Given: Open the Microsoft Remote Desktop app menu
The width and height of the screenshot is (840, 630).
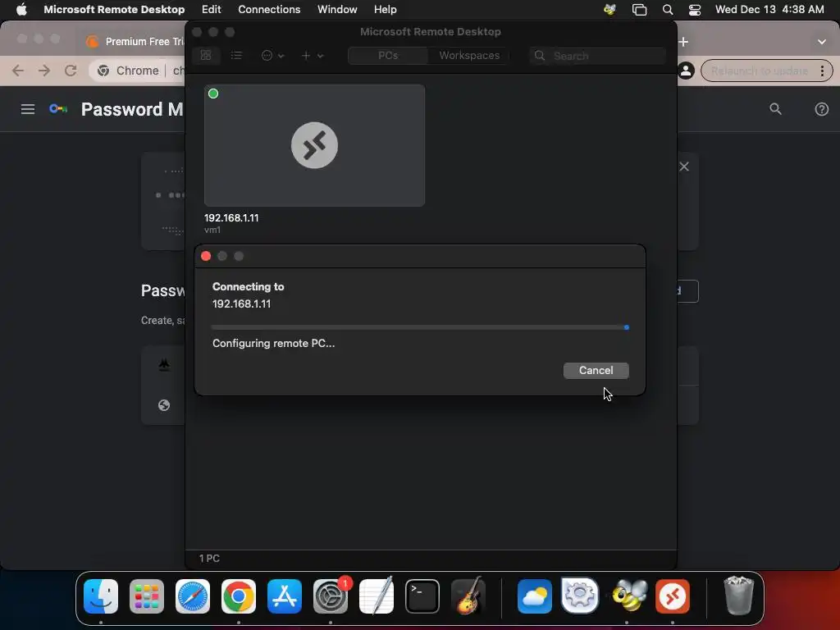Looking at the screenshot, I should coord(114,10).
